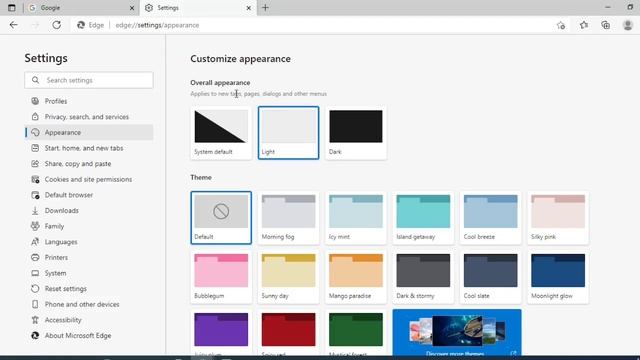Open the tab actions menu icon
This screenshot has height=360, width=640.
point(11,8)
